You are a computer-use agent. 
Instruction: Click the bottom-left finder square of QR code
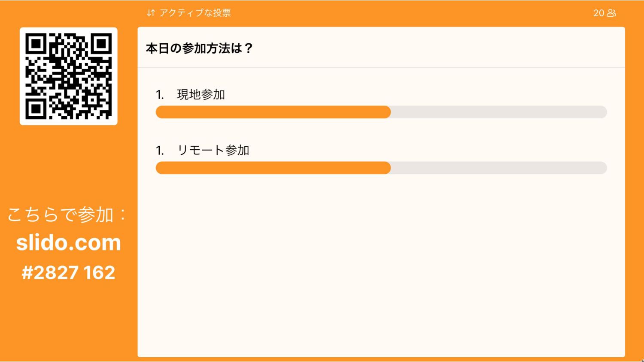pyautogui.click(x=36, y=109)
